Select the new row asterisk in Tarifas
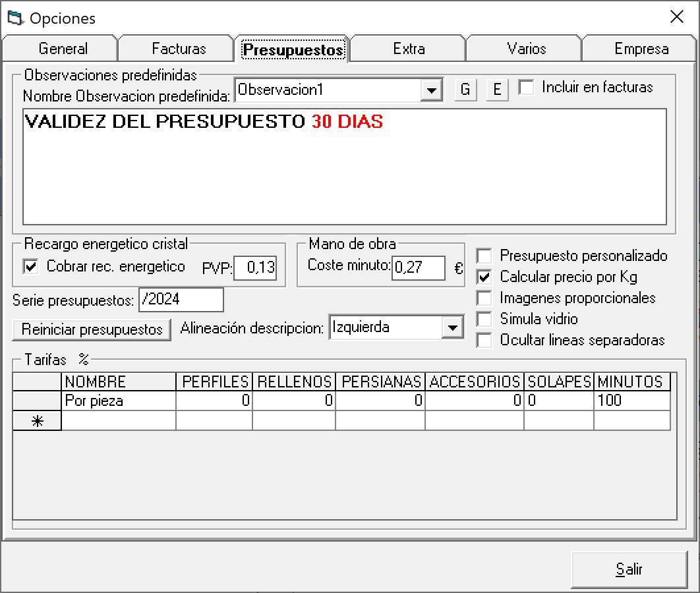Viewport: 700px width, 593px height. point(37,422)
